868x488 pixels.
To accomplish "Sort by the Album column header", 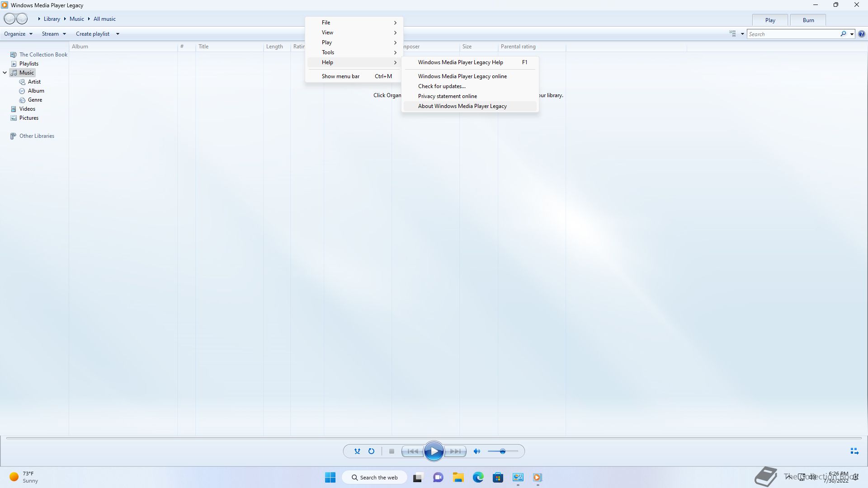I will [x=123, y=47].
